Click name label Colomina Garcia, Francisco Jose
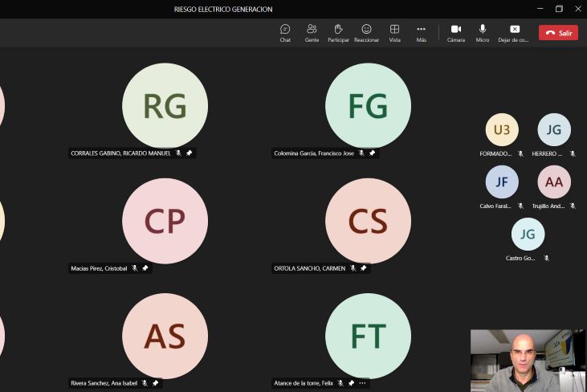Viewport: 587px width, 392px height. pyautogui.click(x=314, y=153)
